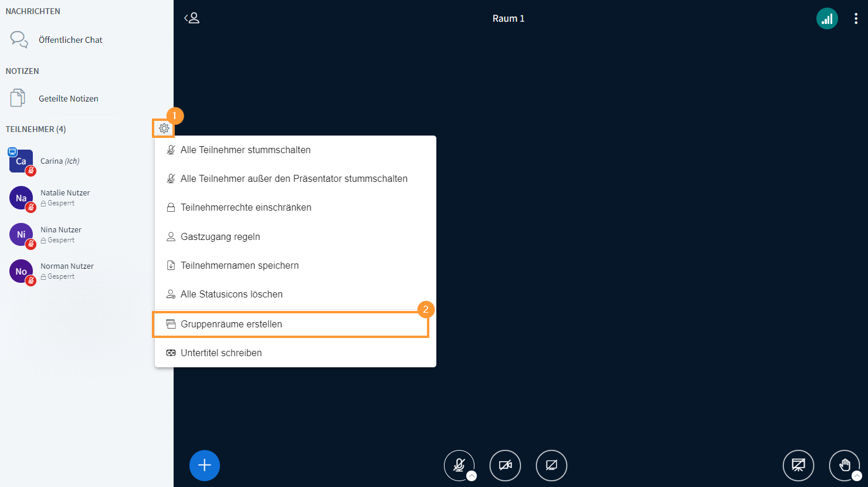Activate your webcam
868x487 pixels.
click(505, 465)
